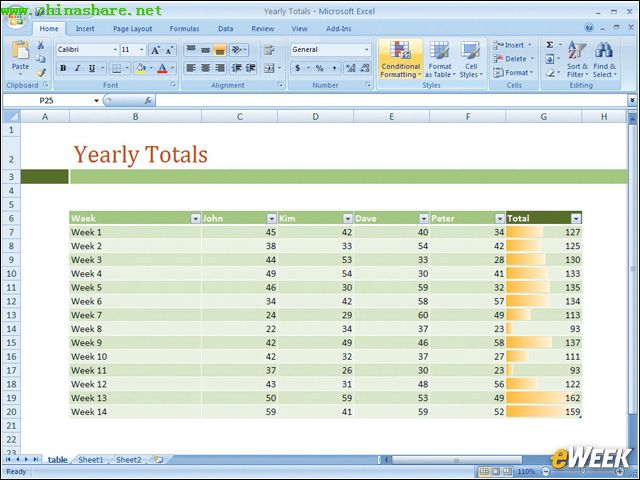Image resolution: width=640 pixels, height=480 pixels.
Task: Toggle Center alignment
Action: pos(205,68)
